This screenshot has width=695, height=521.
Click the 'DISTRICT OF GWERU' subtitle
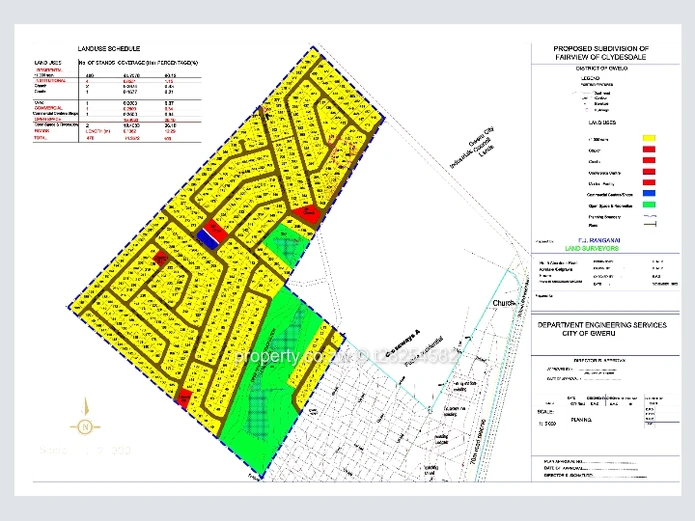[601, 68]
